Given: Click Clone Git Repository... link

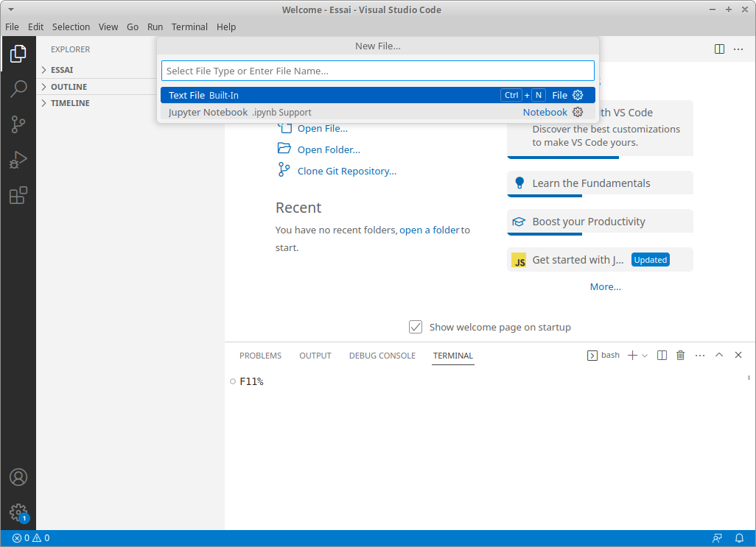Looking at the screenshot, I should coord(346,171).
